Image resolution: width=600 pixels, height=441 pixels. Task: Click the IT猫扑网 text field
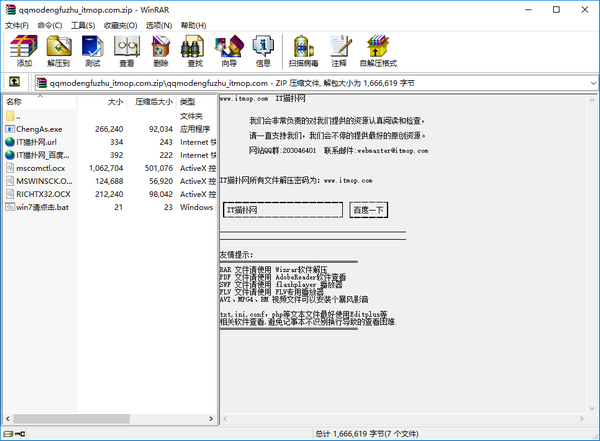tap(283, 210)
